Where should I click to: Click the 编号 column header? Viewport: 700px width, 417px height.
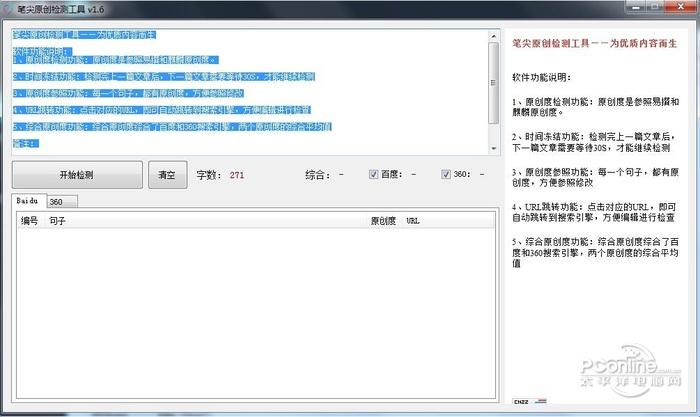click(30, 221)
